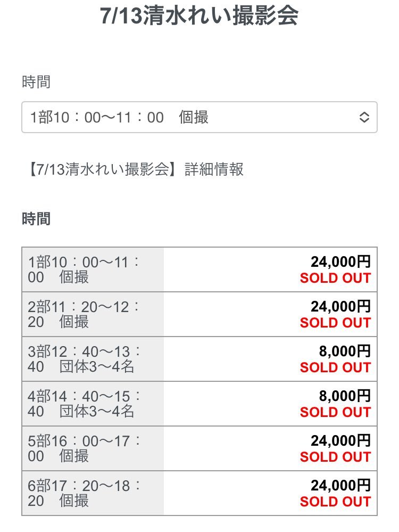
Task: Click the 7/13清水れい撮影会 page title
Action: 199,16
